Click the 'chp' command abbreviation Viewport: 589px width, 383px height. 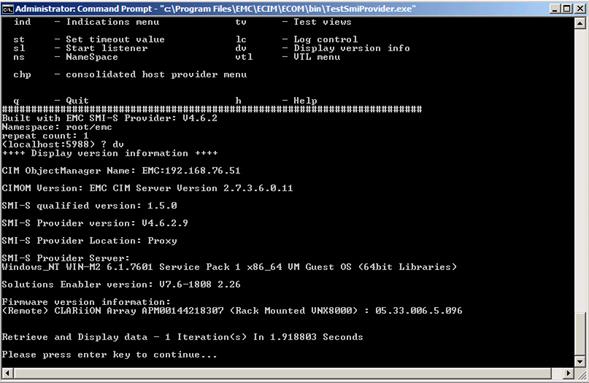(x=22, y=74)
